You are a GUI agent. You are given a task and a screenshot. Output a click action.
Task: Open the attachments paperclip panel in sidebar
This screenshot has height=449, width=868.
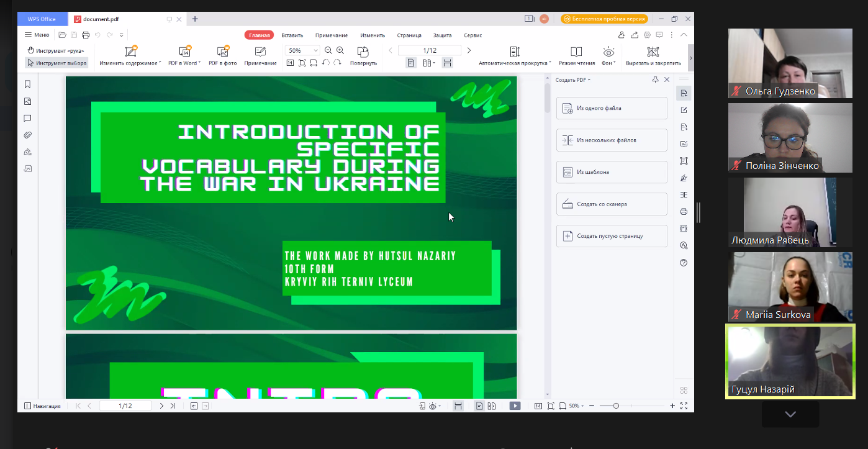27,135
